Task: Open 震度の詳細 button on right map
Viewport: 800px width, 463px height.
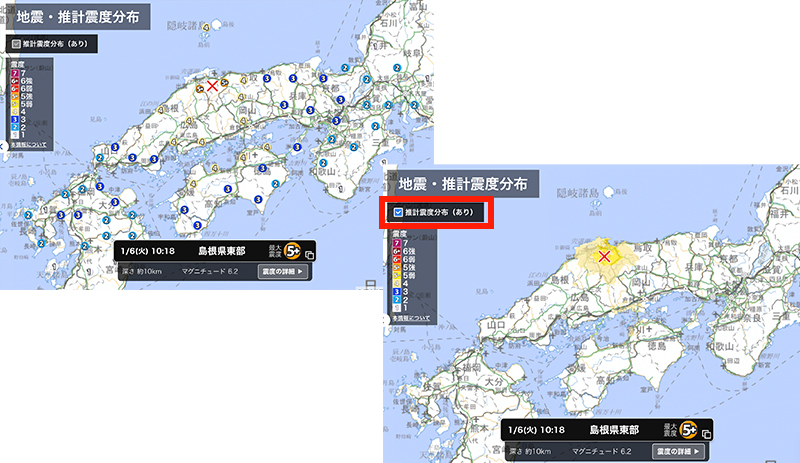Action: point(679,451)
